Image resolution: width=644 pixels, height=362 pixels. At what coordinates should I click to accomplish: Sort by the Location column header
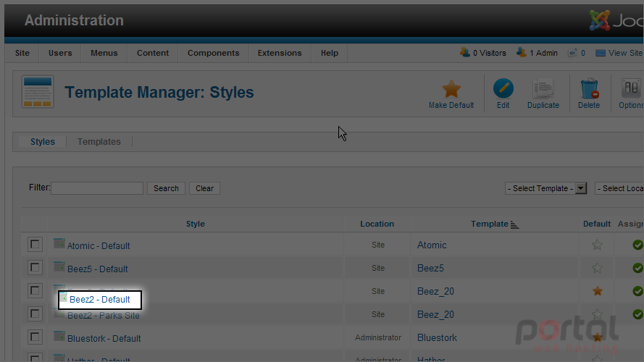(x=377, y=224)
